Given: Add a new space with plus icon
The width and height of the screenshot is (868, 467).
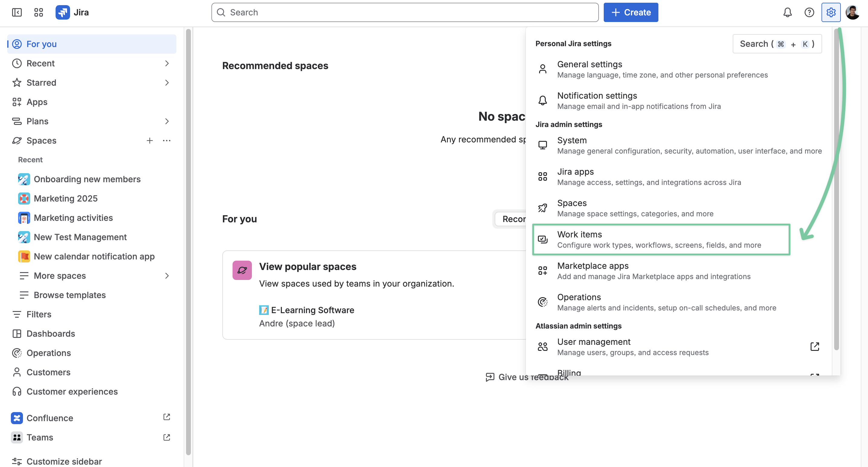Looking at the screenshot, I should (149, 140).
